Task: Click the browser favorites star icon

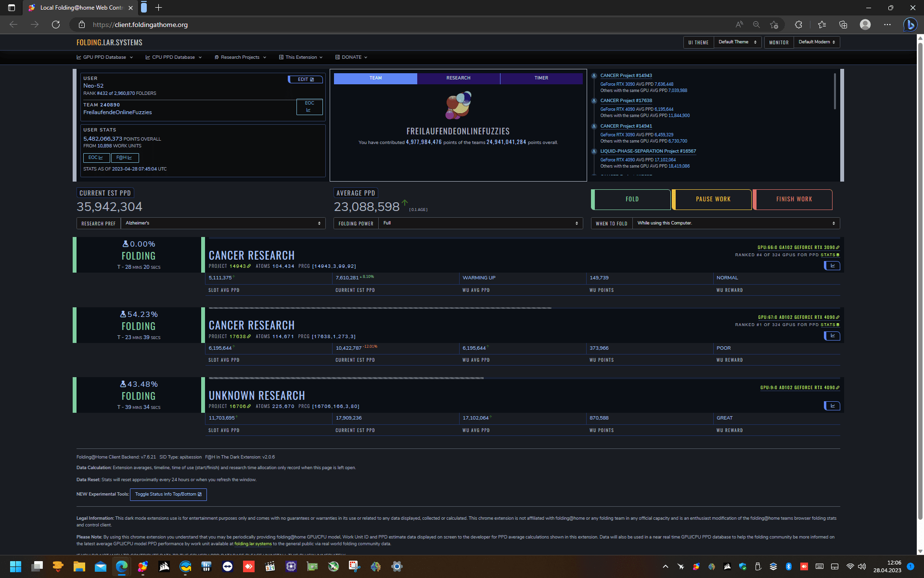Action: [x=821, y=25]
